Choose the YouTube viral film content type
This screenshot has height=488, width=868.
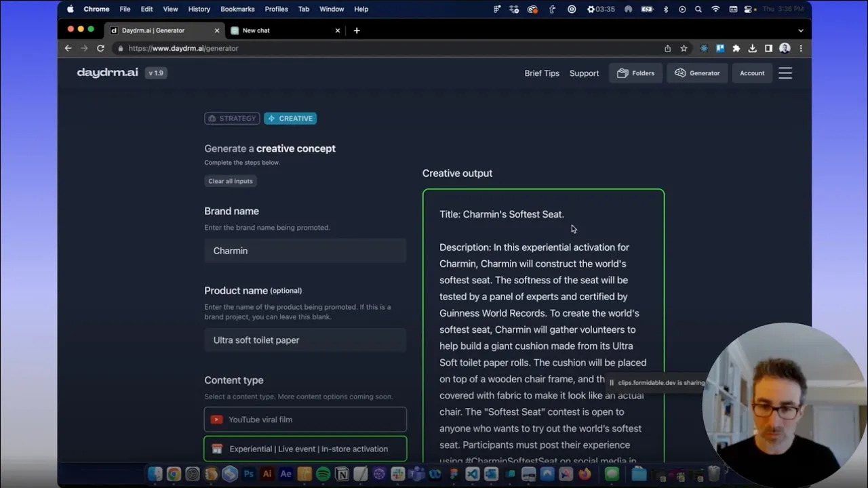[x=305, y=420]
